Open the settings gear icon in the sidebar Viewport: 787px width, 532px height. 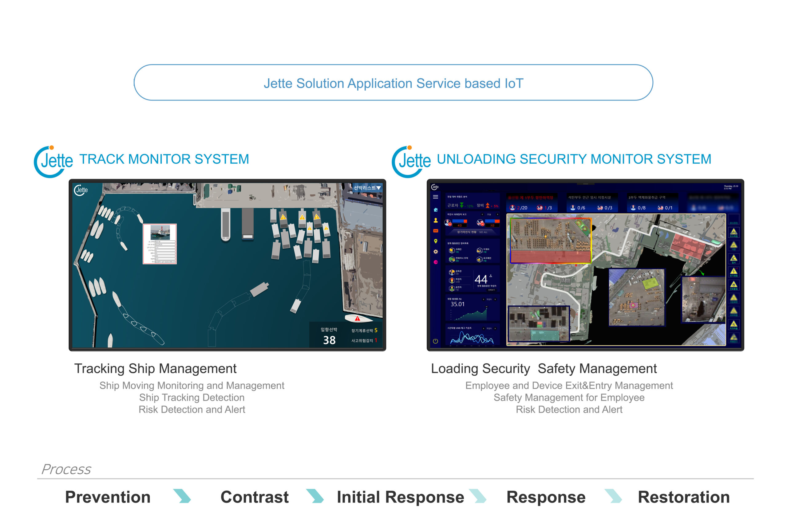436,252
